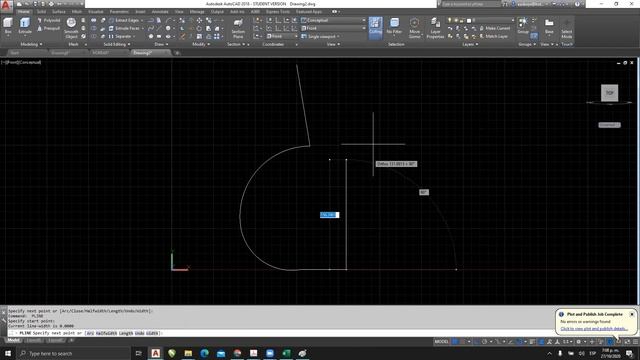This screenshot has height=360, width=640.
Task: Open Layer Properties manager
Action: click(435, 28)
